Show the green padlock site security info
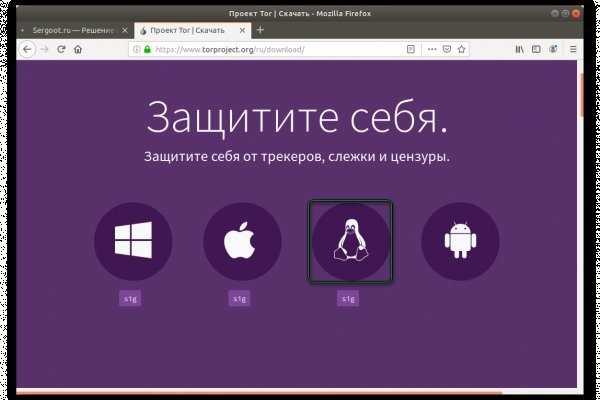 tap(148, 48)
